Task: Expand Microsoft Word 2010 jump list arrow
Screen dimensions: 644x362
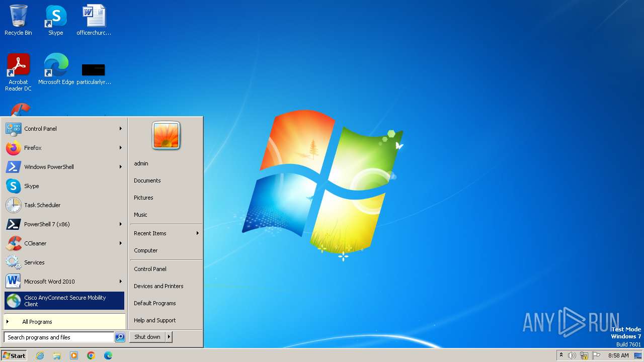Action: [120, 282]
